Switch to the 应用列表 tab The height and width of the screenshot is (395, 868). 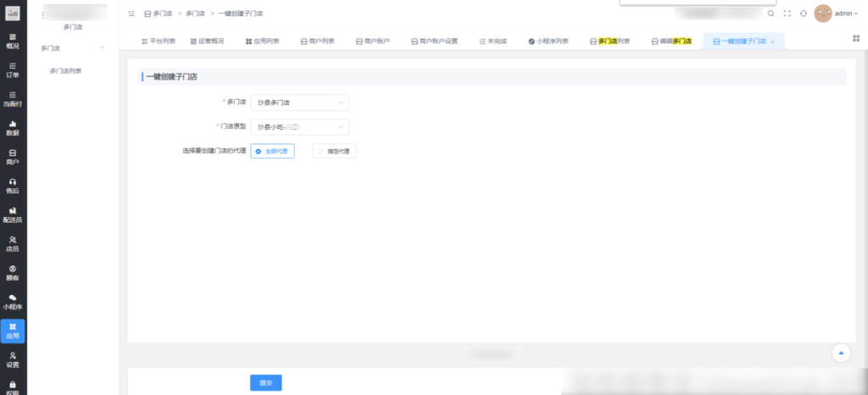click(x=263, y=41)
